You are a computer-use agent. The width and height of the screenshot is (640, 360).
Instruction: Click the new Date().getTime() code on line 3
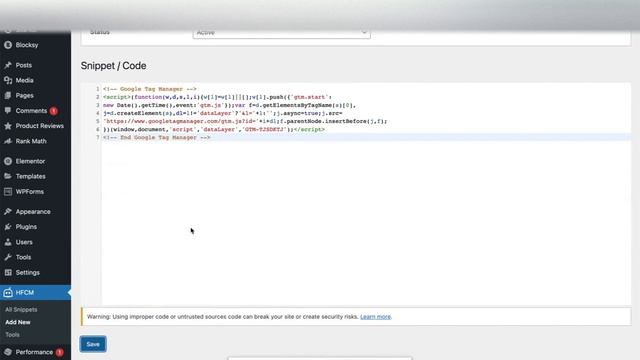point(137,105)
